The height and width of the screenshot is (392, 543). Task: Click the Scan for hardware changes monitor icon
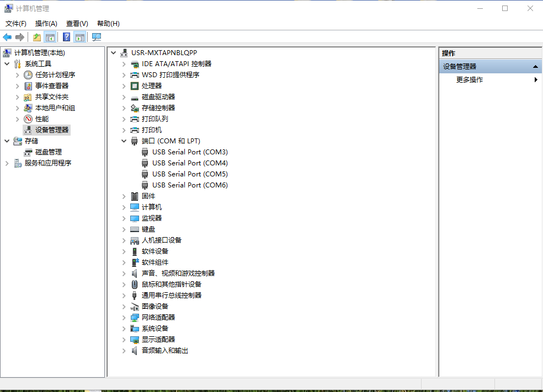(97, 37)
